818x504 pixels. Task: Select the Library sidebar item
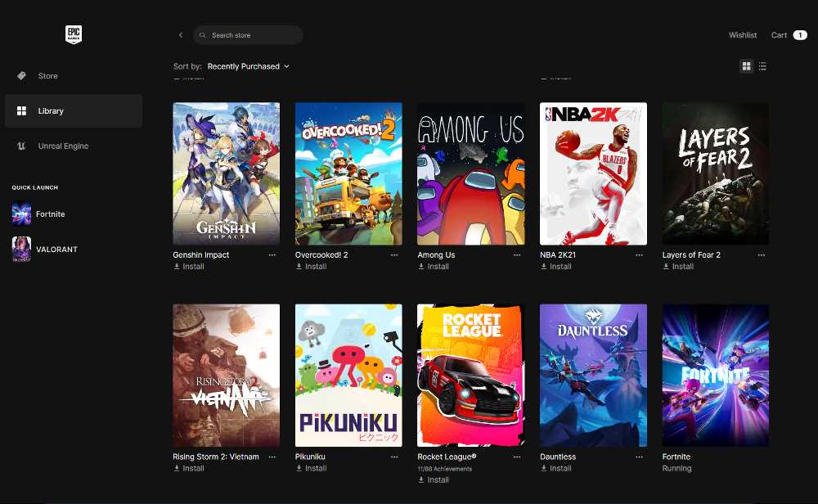pos(50,111)
